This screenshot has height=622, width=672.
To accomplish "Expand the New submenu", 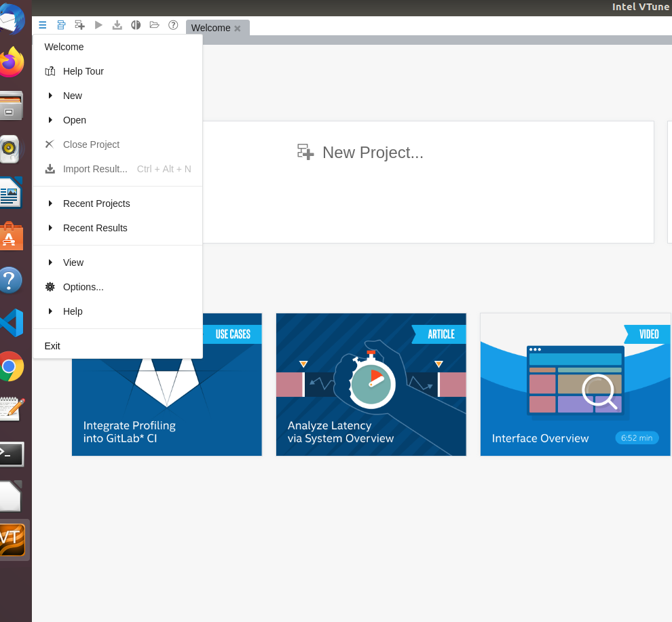I will tap(73, 96).
